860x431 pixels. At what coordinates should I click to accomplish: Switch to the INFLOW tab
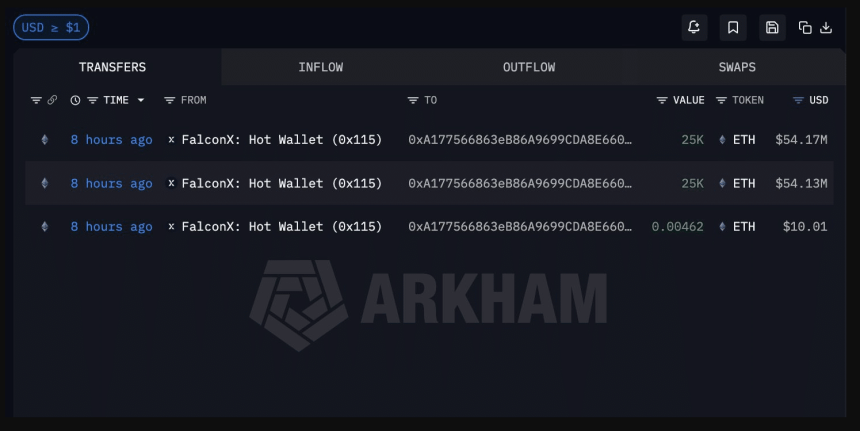321,67
